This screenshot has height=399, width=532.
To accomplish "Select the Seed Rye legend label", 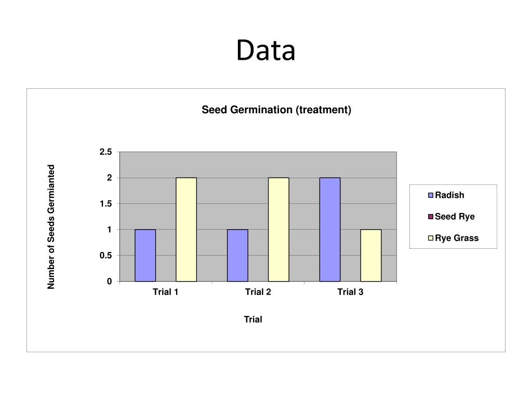I will (455, 217).
